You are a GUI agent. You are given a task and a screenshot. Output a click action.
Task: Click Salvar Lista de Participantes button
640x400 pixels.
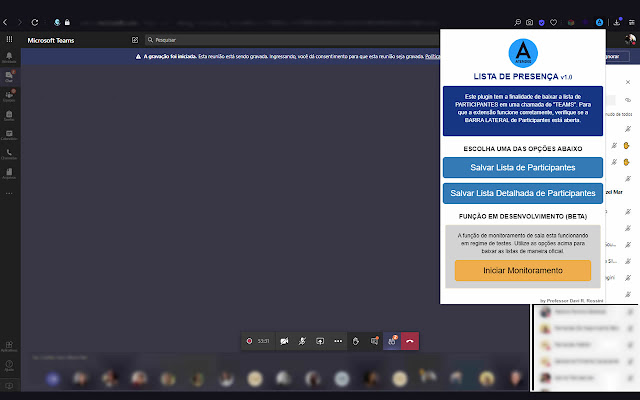(522, 168)
